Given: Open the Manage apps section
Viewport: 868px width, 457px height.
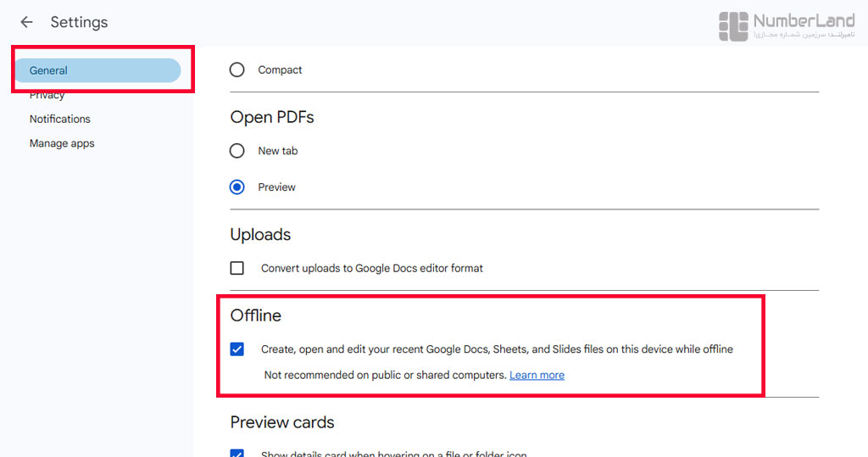Looking at the screenshot, I should [62, 143].
